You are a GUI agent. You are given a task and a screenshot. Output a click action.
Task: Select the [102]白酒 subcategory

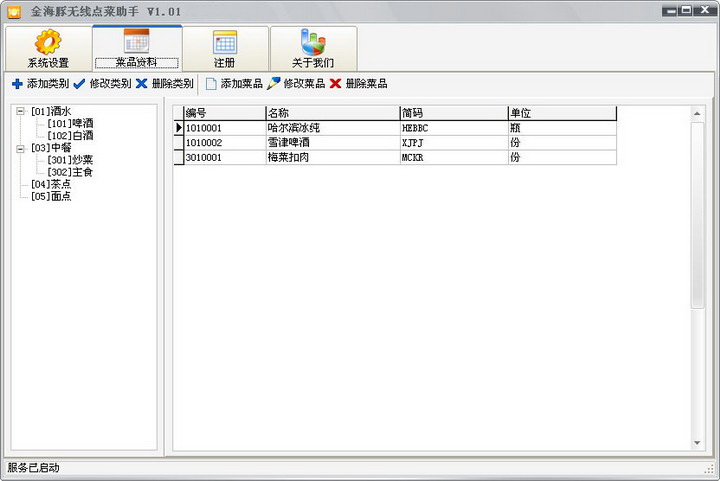[x=70, y=135]
